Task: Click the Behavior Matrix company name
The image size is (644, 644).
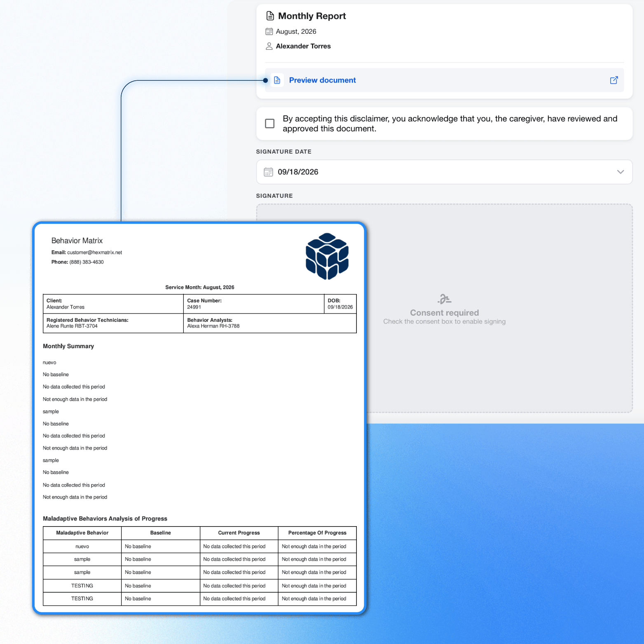Action: pos(77,241)
